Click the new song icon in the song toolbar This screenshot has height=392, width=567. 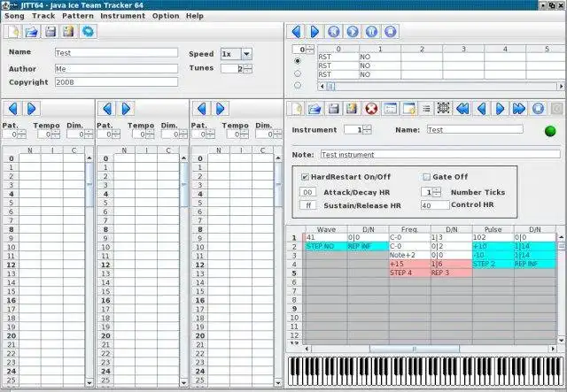(x=13, y=32)
